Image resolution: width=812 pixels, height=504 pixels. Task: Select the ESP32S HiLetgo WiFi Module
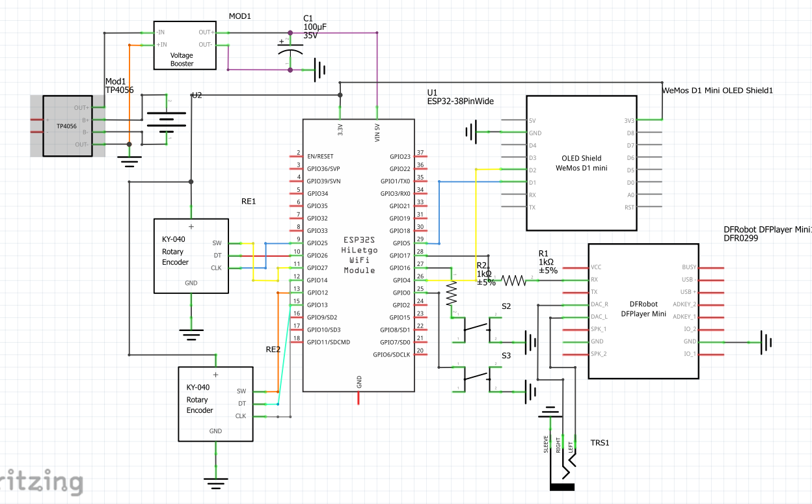(x=359, y=255)
